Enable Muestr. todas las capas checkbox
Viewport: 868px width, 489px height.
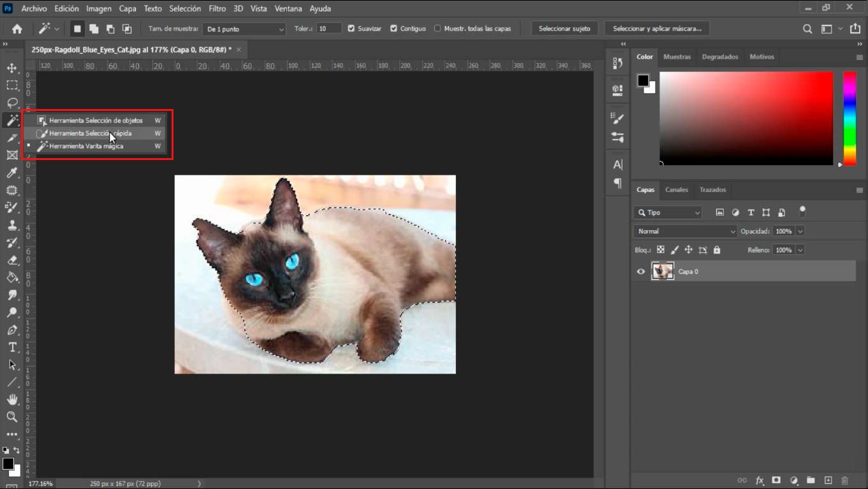(x=438, y=29)
